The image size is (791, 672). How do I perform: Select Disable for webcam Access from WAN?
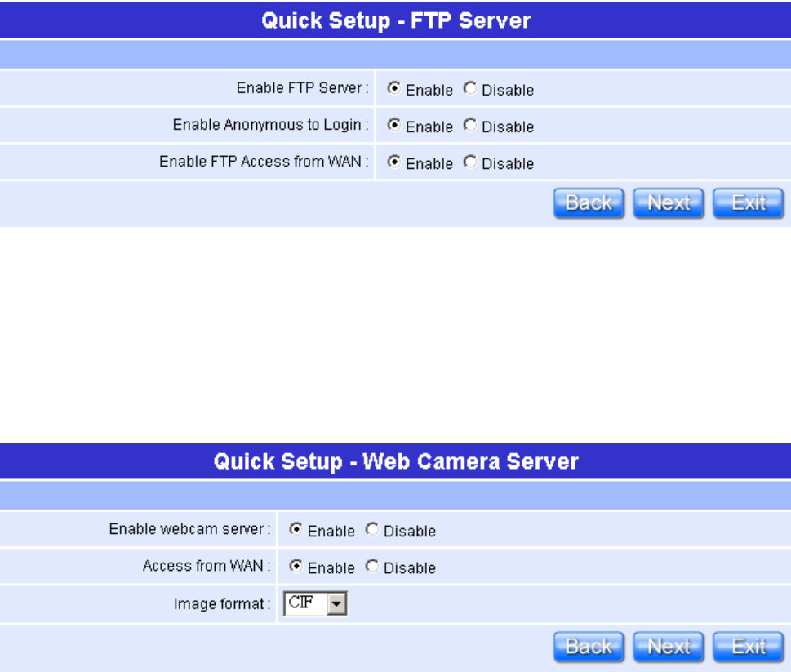point(372,566)
